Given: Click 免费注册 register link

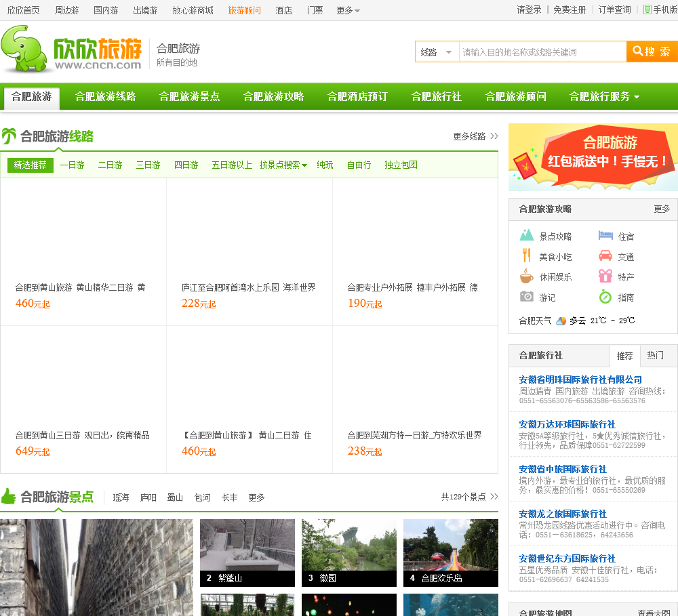Looking at the screenshot, I should coord(570,10).
